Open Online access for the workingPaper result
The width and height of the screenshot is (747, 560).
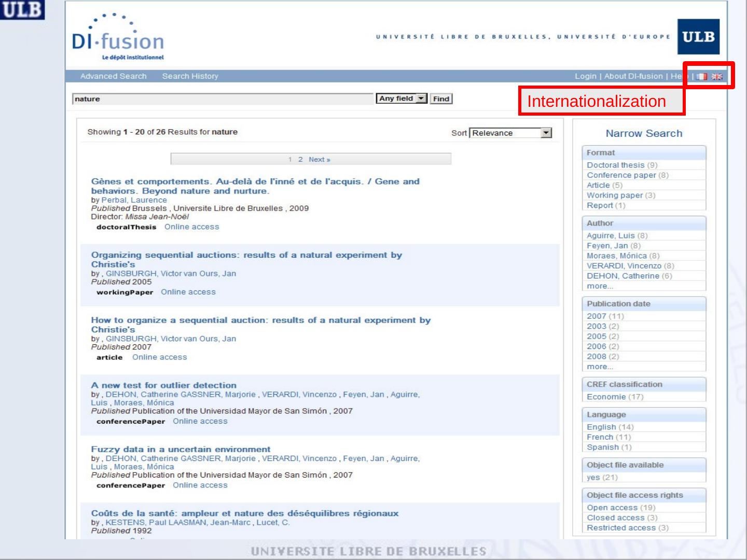(x=188, y=292)
